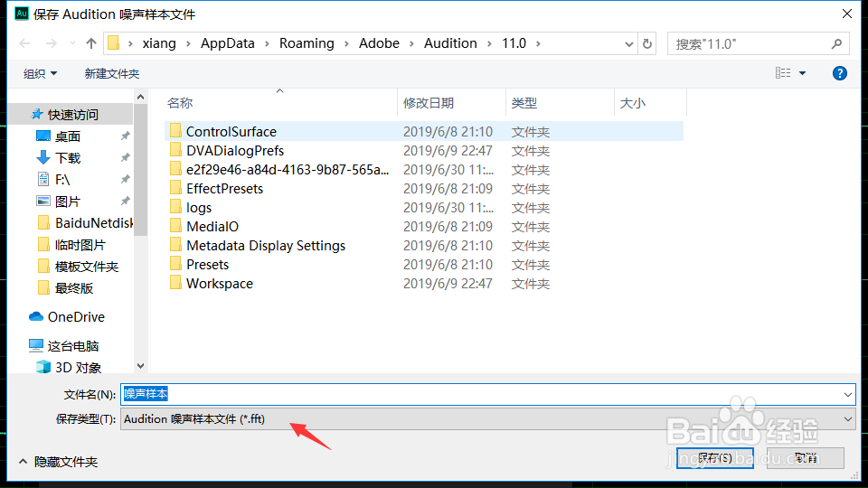Click the search magnifier icon
This screenshot has width=868, height=488.
click(x=836, y=43)
